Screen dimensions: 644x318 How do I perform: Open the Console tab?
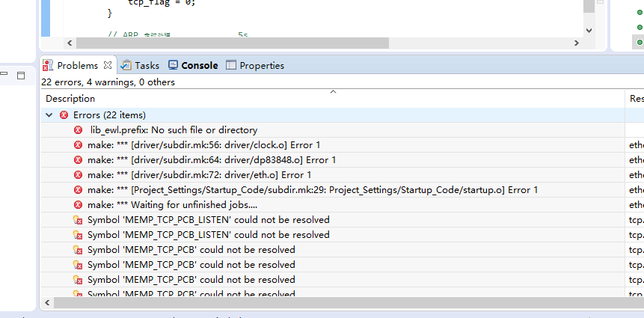(x=194, y=66)
